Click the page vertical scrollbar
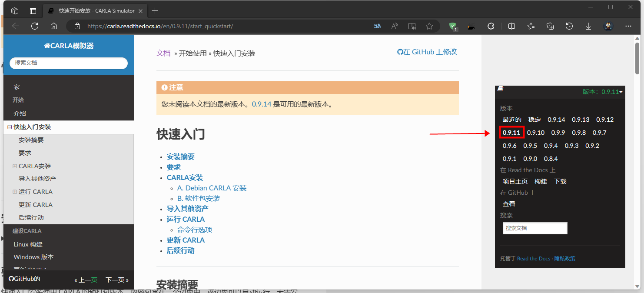Screen dimensions: 644x293 pos(637,59)
